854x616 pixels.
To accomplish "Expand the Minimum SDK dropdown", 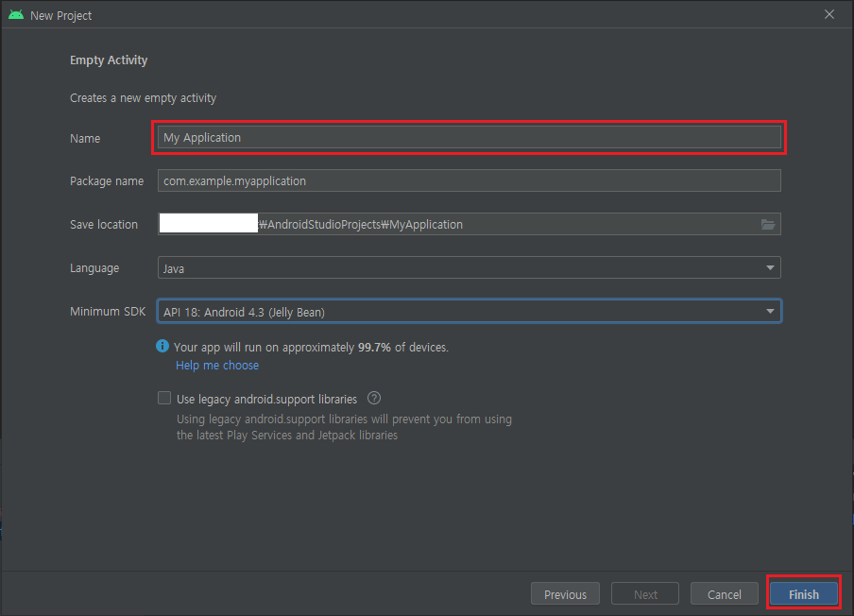I will (x=469, y=312).
